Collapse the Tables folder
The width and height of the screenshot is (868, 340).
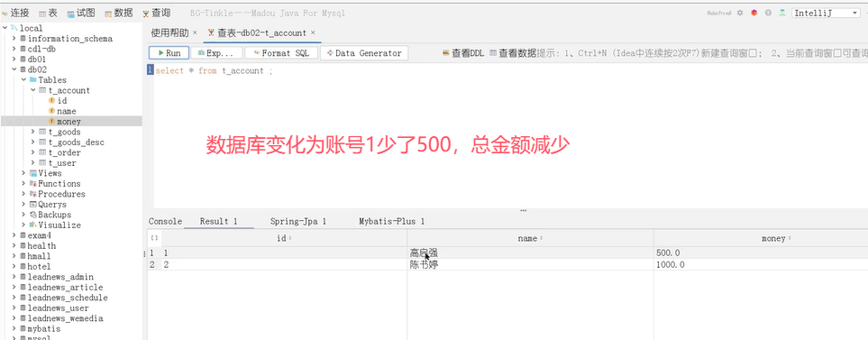coord(23,80)
